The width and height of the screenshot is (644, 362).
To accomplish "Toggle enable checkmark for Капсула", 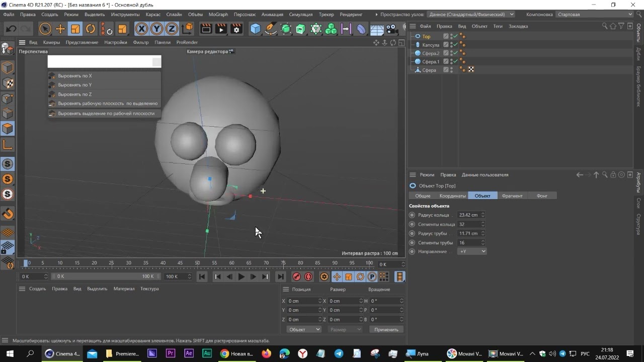I will coord(456,45).
